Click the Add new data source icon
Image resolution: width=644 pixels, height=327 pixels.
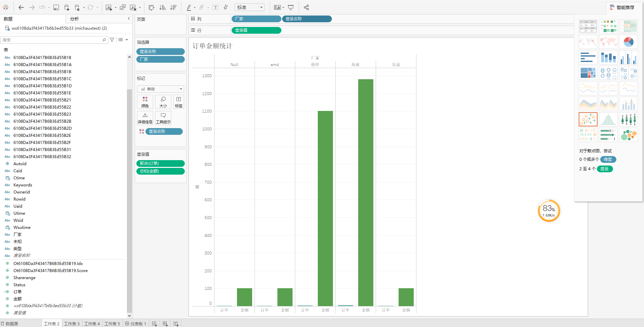pyautogui.click(x=67, y=7)
